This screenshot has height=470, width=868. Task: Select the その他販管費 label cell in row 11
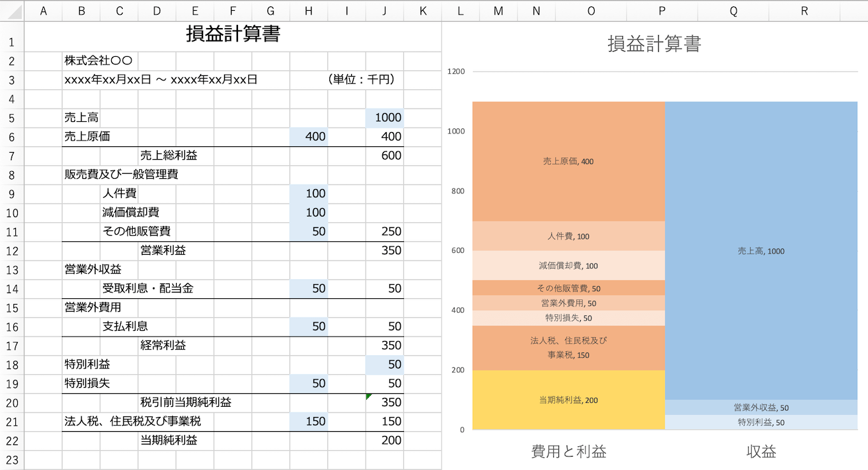pos(136,232)
